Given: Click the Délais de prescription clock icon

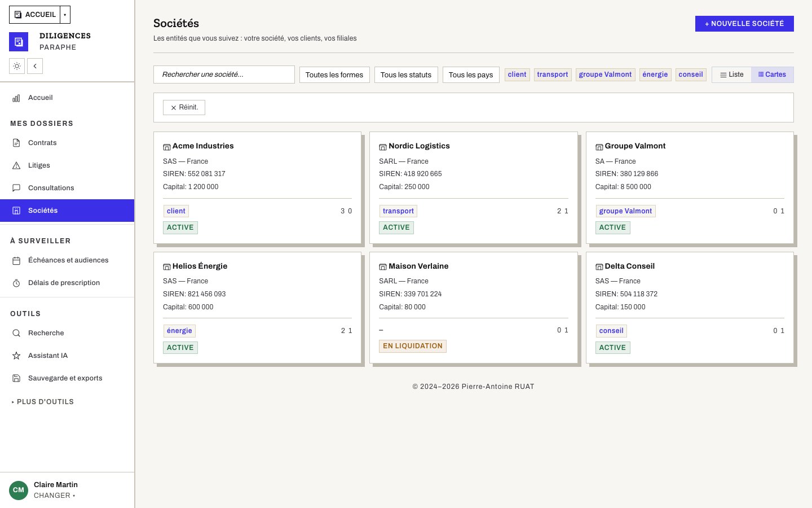Looking at the screenshot, I should (16, 283).
